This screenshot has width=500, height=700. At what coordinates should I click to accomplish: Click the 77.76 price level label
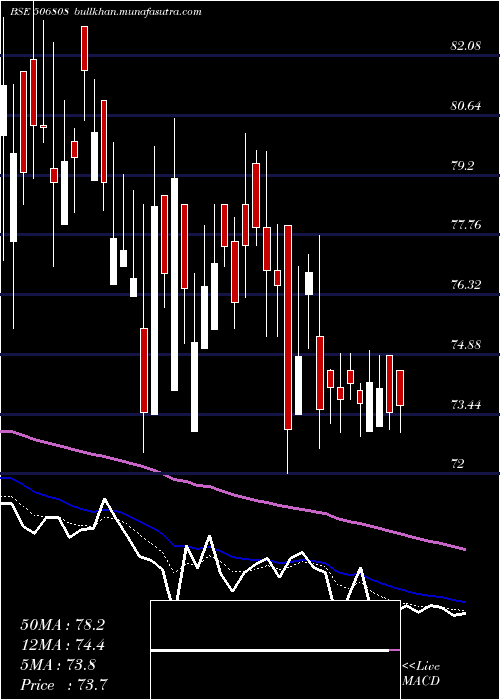point(466,225)
